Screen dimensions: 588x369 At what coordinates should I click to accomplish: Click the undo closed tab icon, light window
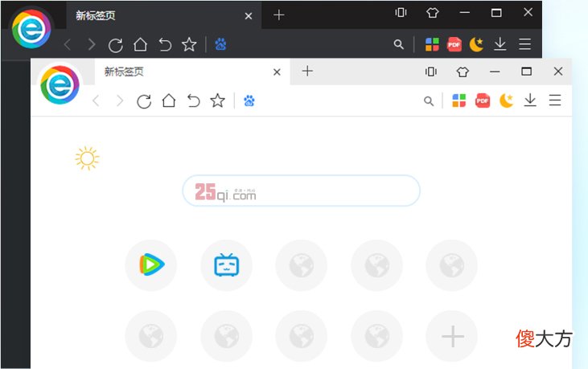(194, 100)
